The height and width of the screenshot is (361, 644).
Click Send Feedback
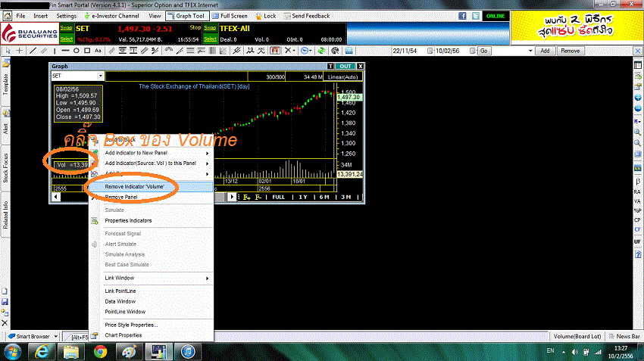[x=307, y=16]
